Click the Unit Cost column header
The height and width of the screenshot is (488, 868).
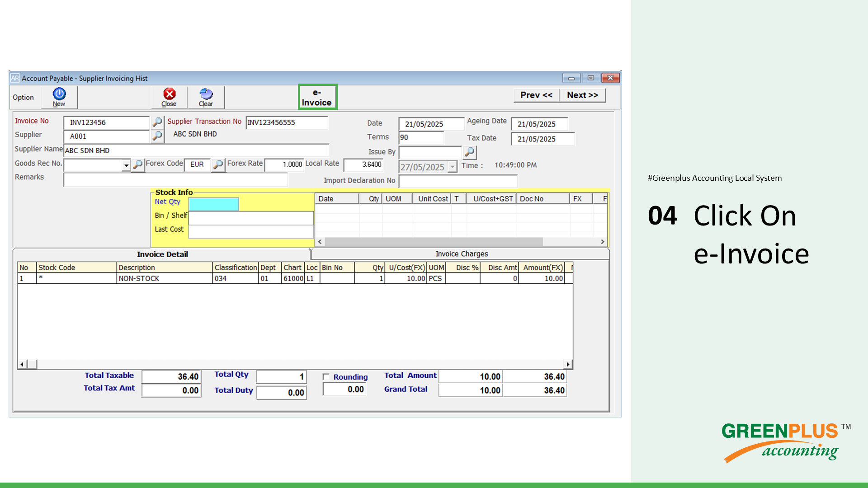(432, 199)
